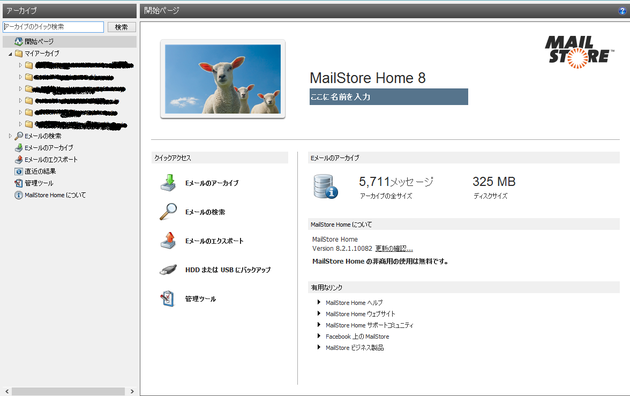Image resolution: width=630 pixels, height=396 pixels.
Task: Click the 管理ツール icon in sidebar tree
Action: (x=18, y=183)
